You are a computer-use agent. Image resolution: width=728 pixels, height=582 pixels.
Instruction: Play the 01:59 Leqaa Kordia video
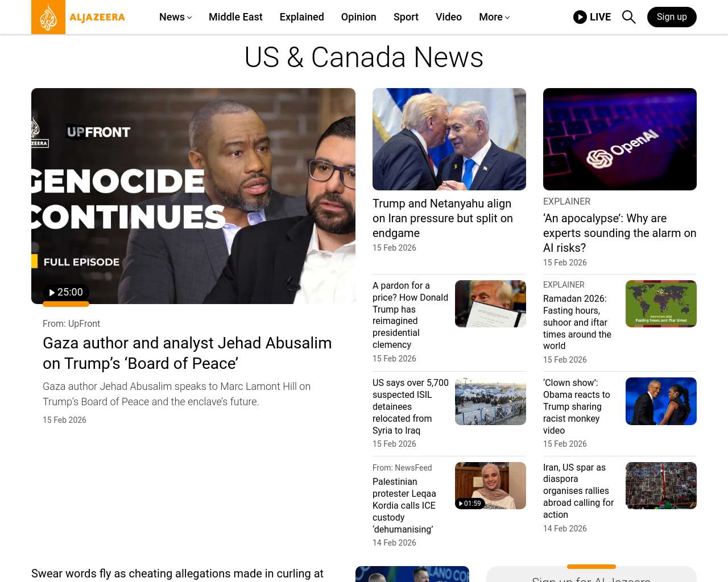click(x=470, y=504)
